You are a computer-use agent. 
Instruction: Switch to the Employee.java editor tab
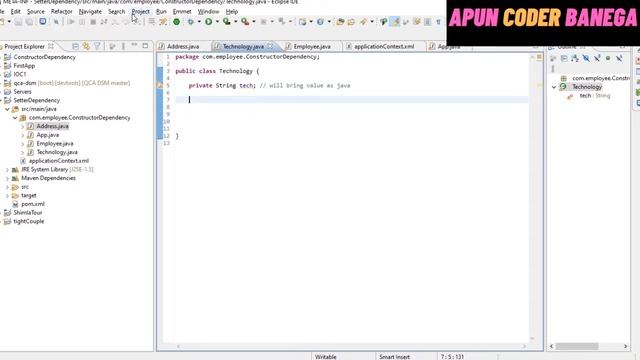point(312,47)
